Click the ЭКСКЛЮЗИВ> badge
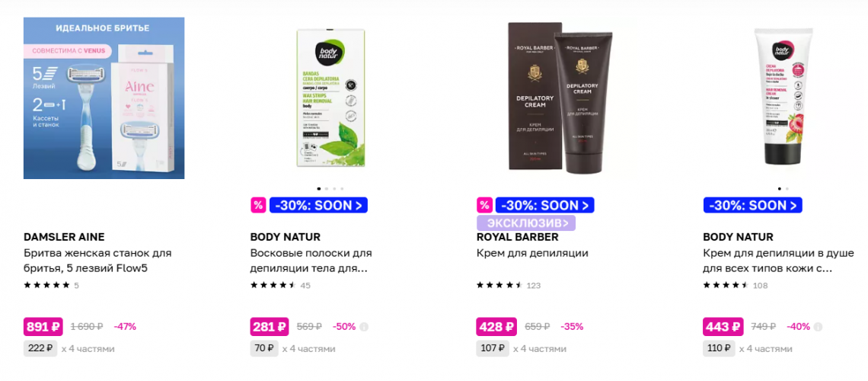This screenshot has width=868, height=381. click(x=526, y=223)
